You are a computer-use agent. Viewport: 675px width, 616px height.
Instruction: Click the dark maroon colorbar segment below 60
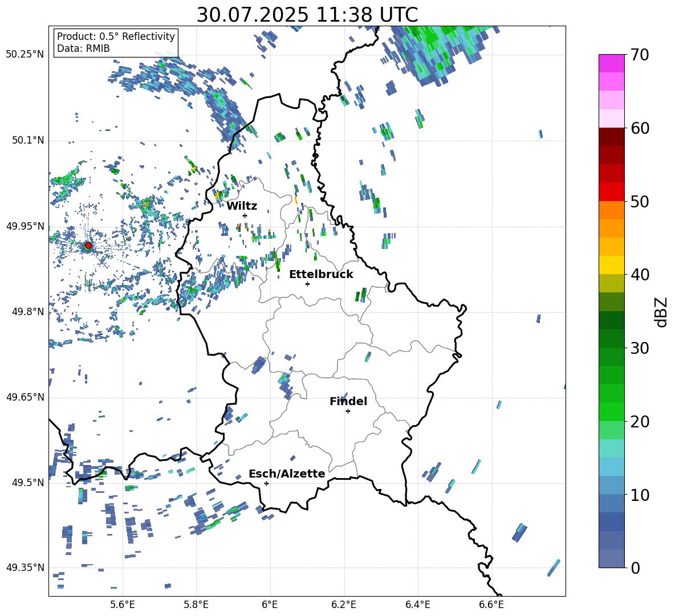pos(611,137)
